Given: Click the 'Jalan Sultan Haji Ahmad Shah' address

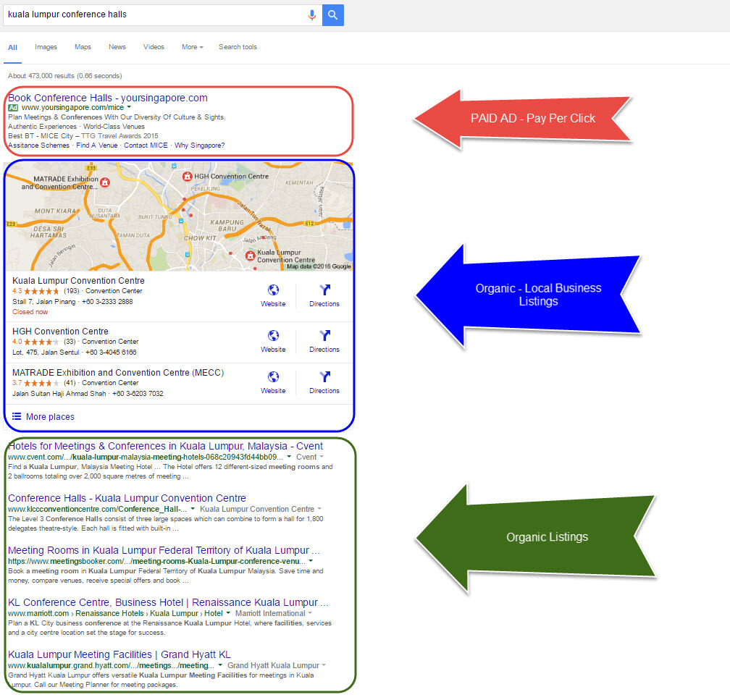Looking at the screenshot, I should pos(59,394).
